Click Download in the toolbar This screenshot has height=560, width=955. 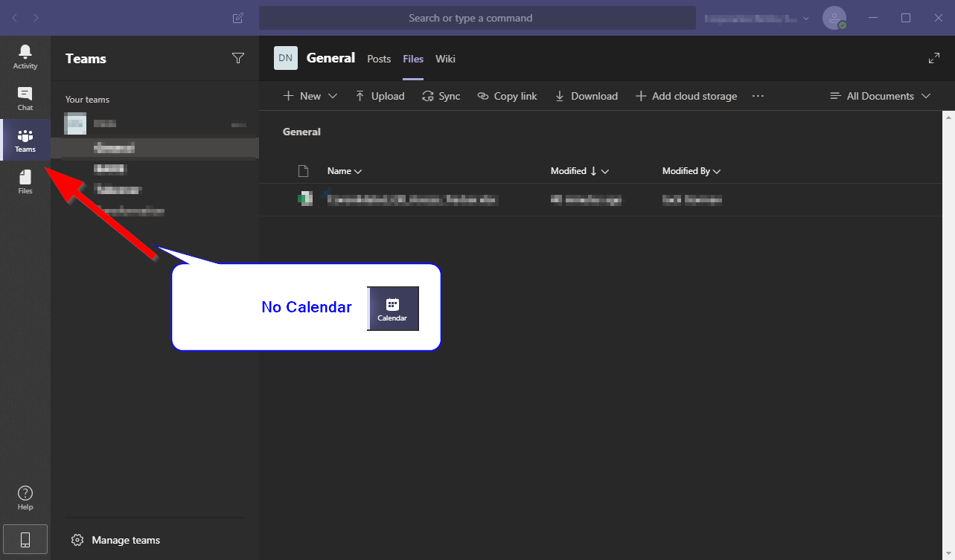tap(587, 96)
